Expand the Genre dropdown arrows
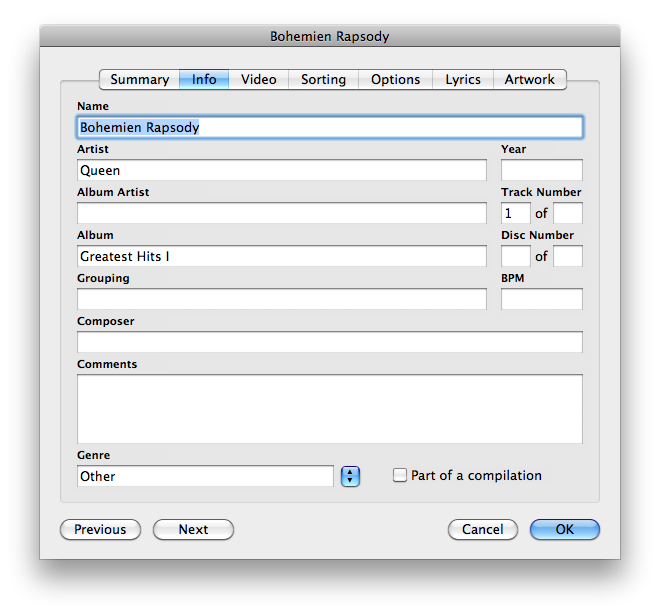The height and width of the screenshot is (614, 660). (x=349, y=477)
